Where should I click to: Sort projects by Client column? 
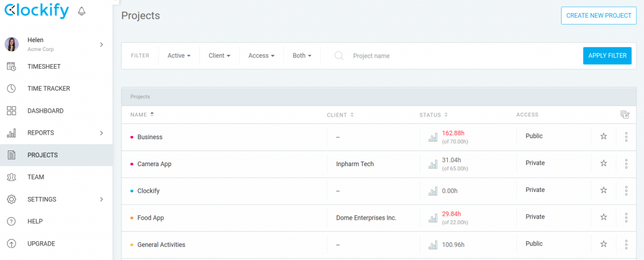tap(340, 115)
